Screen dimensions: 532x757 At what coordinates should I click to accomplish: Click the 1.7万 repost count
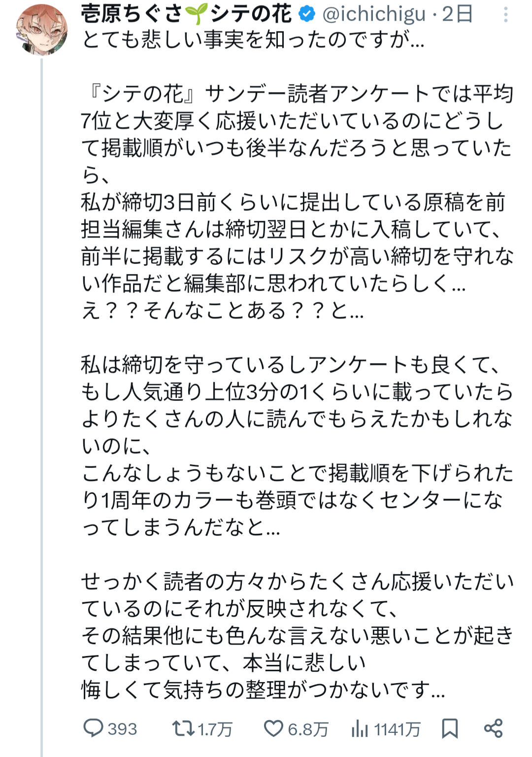click(x=215, y=729)
